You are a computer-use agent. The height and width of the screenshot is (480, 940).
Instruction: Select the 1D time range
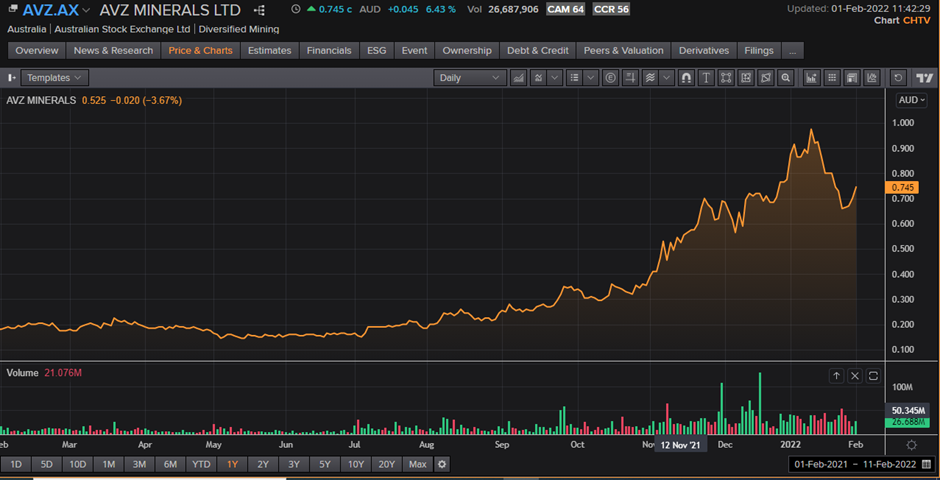coord(16,464)
